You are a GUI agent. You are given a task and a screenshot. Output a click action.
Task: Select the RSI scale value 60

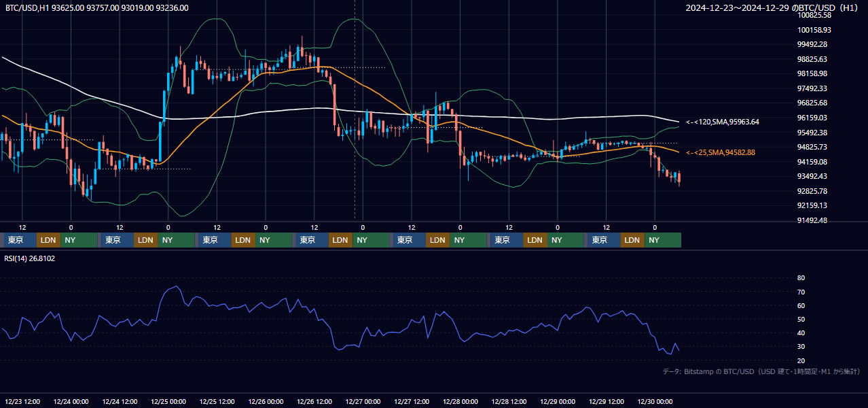click(801, 305)
